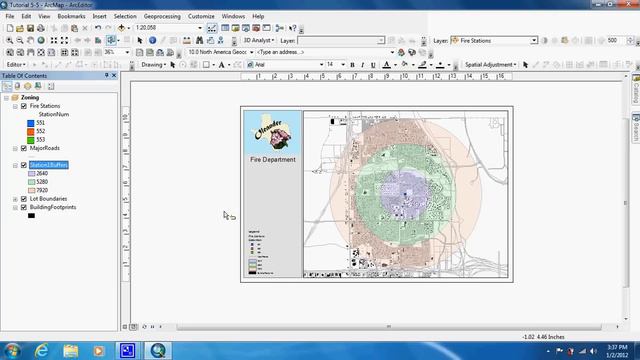The image size is (640, 360).
Task: Open the Editor dropdown button
Action: coord(16,65)
